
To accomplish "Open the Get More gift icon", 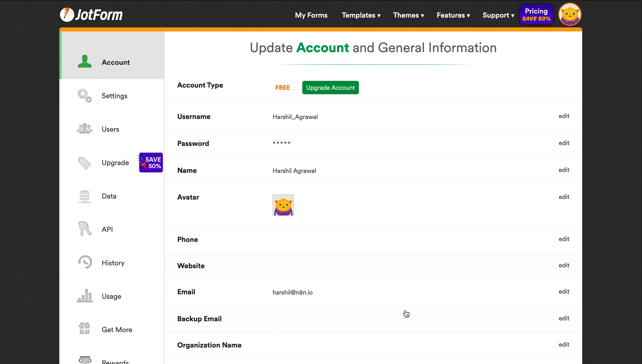I will click(x=84, y=329).
